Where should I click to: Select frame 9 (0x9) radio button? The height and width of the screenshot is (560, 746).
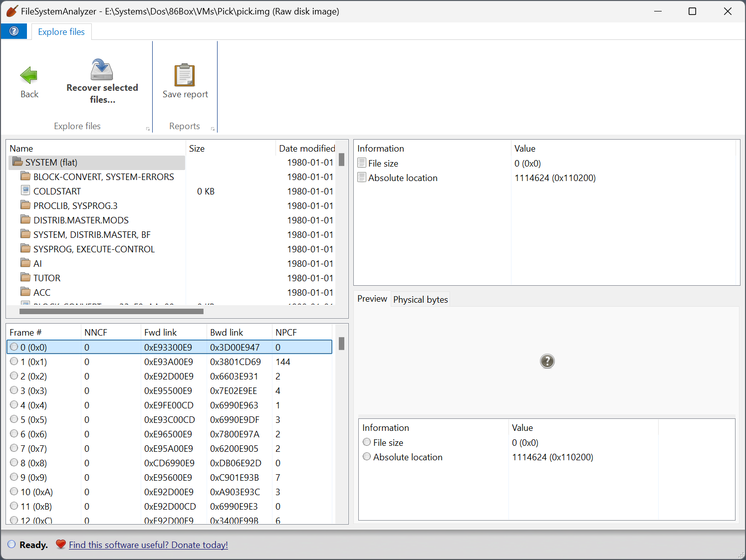tap(14, 477)
